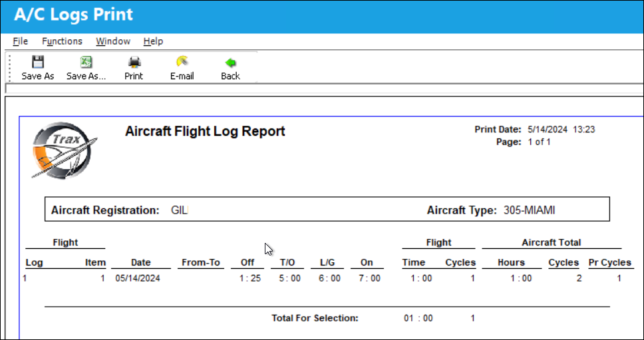This screenshot has width=644, height=340.
Task: Click the date cell 05/14/2024
Action: click(x=138, y=278)
